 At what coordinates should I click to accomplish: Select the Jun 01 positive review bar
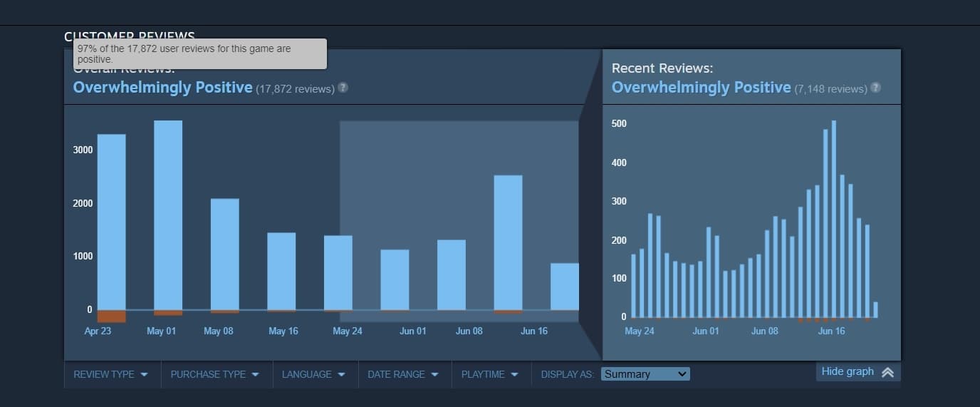pos(395,280)
